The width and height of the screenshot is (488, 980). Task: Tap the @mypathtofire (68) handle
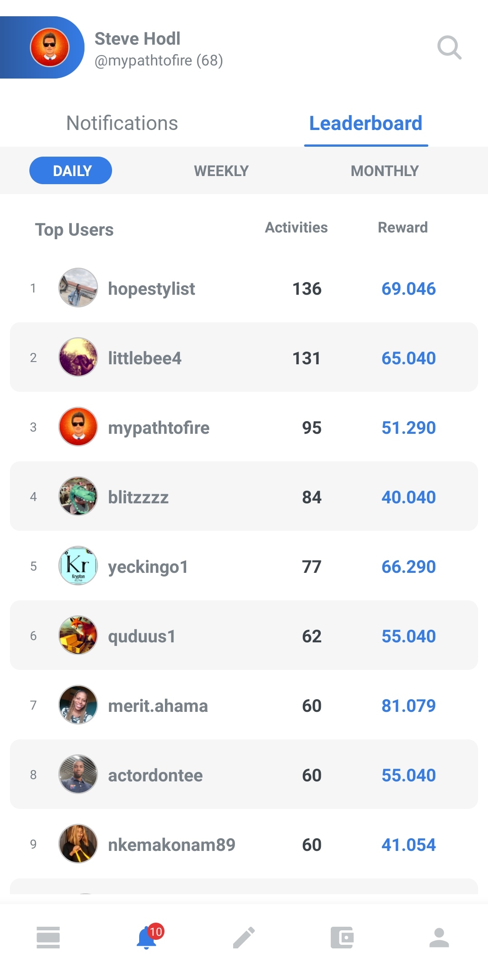click(159, 60)
